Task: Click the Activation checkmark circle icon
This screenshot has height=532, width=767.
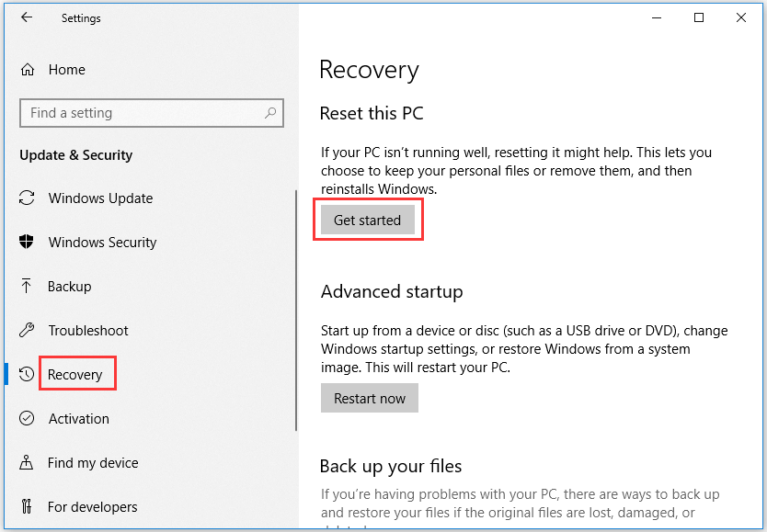Action: pyautogui.click(x=27, y=418)
